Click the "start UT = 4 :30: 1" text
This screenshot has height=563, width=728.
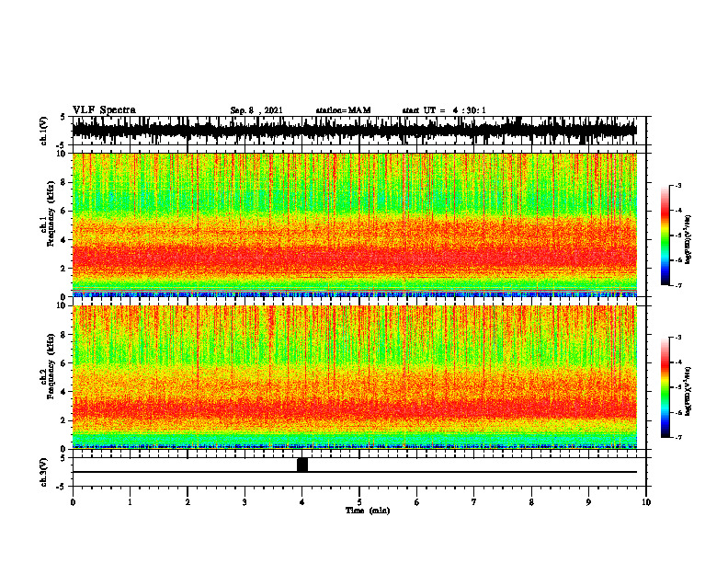[x=444, y=110]
